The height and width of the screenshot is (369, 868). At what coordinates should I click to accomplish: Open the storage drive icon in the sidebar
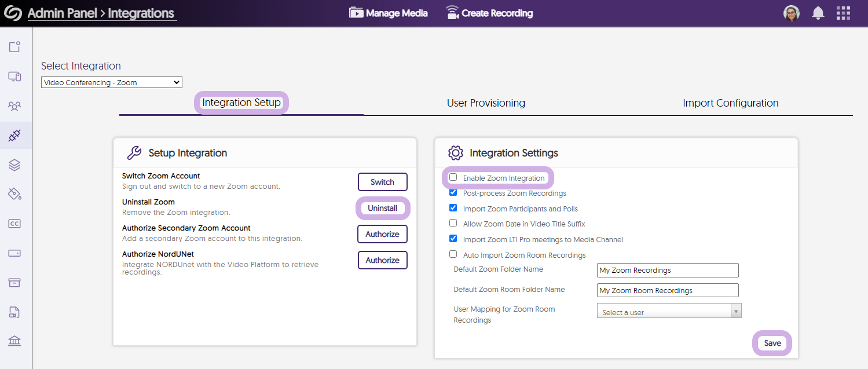pos(15,253)
